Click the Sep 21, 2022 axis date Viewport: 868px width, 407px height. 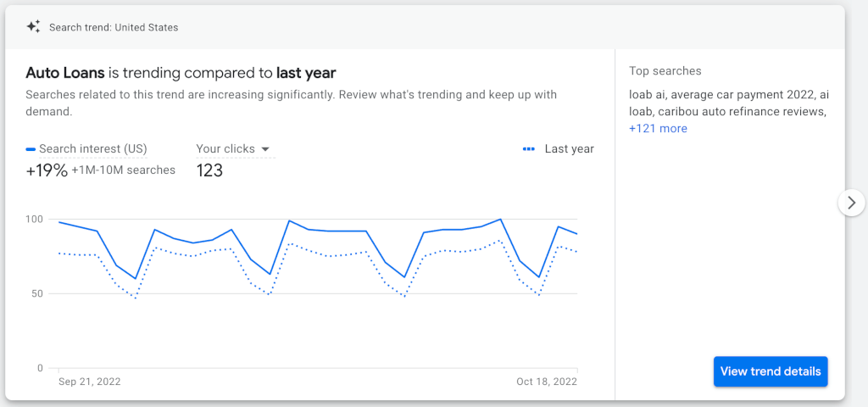[x=89, y=382]
